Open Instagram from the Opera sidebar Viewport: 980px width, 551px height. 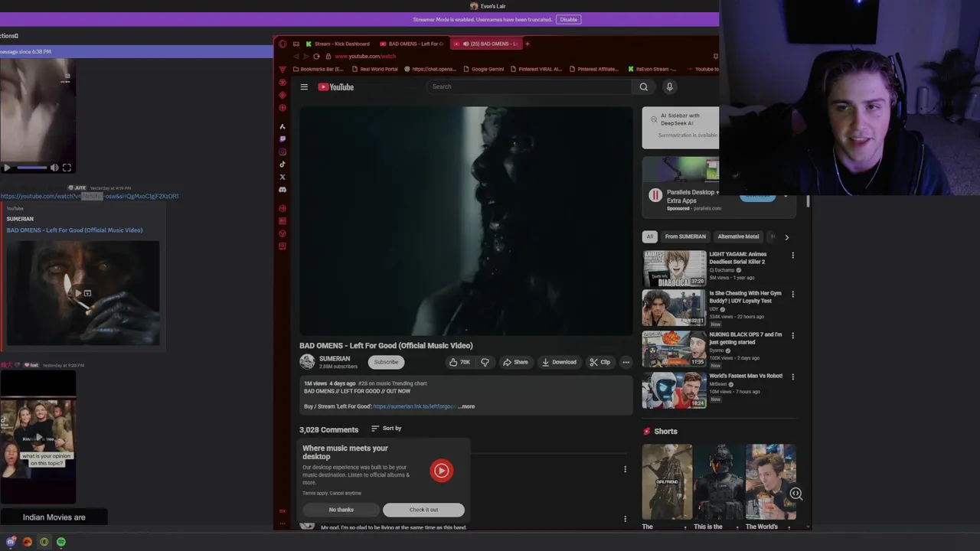click(x=283, y=152)
